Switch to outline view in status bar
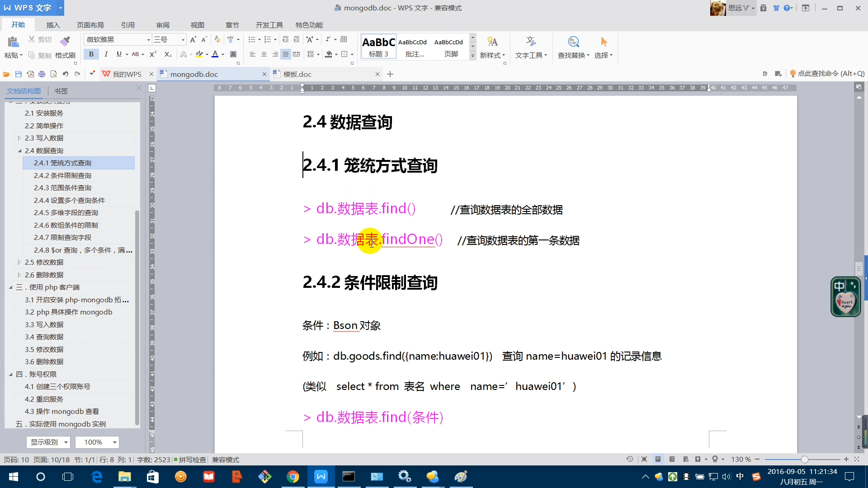Image resolution: width=868 pixels, height=488 pixels. (672, 460)
